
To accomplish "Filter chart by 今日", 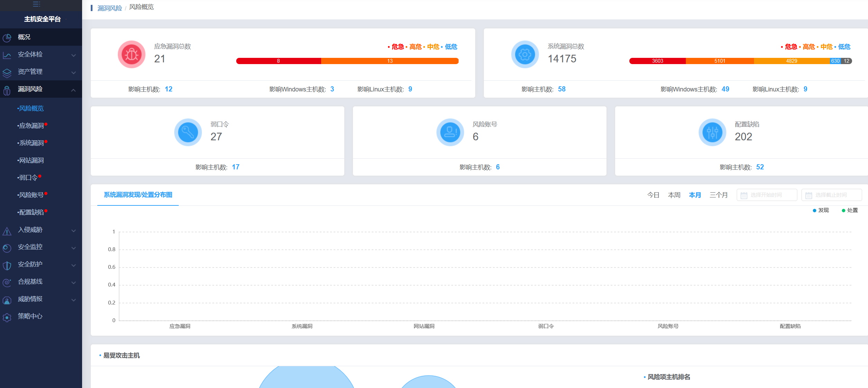I will (x=653, y=195).
